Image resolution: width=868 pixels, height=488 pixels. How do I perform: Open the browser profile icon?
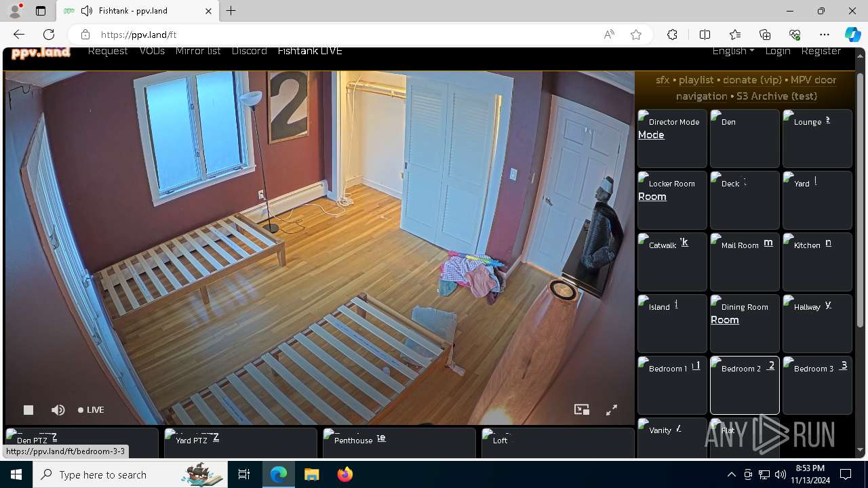point(14,11)
